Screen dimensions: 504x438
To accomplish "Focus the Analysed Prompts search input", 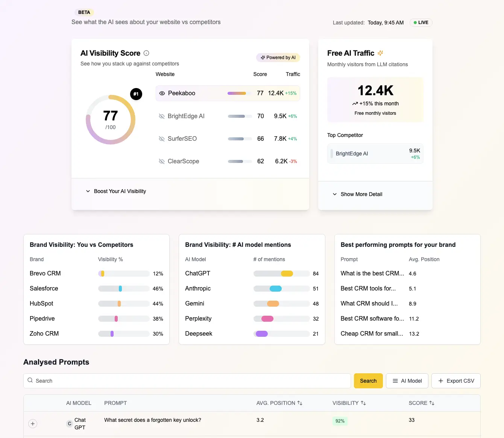I will (187, 381).
